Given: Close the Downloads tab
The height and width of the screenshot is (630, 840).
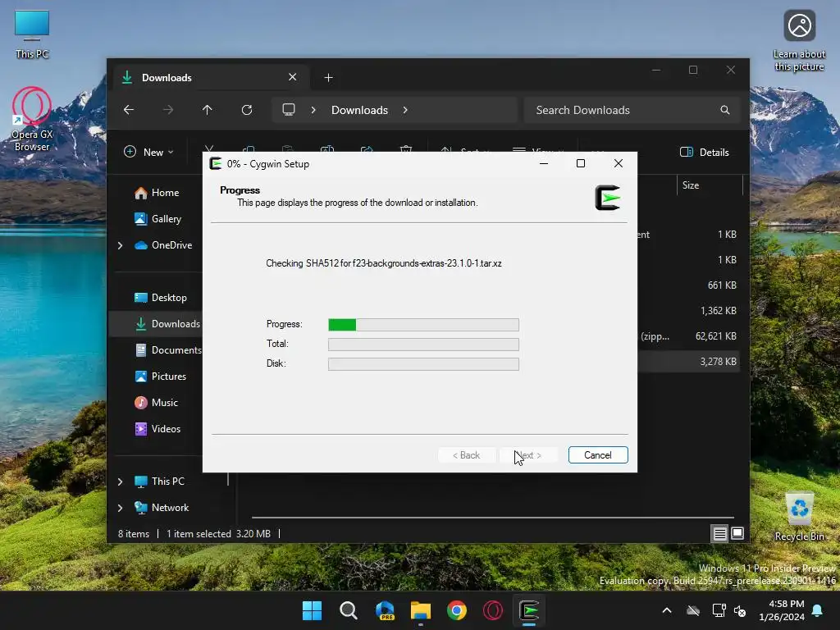Looking at the screenshot, I should point(293,77).
